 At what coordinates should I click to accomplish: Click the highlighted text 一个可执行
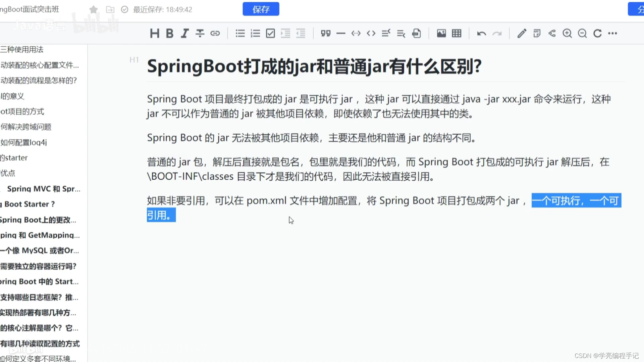pyautogui.click(x=556, y=201)
